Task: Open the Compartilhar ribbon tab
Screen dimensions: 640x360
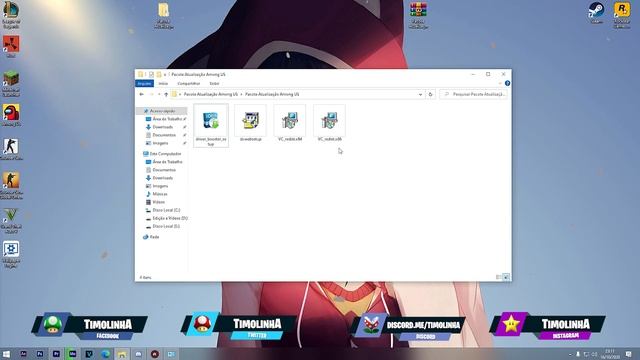Action: [x=189, y=83]
